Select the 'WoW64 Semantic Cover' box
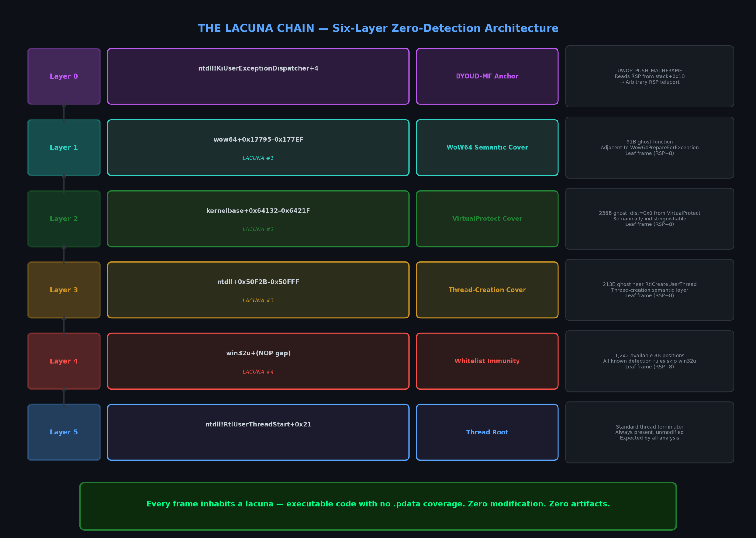756x538 pixels. [487, 148]
